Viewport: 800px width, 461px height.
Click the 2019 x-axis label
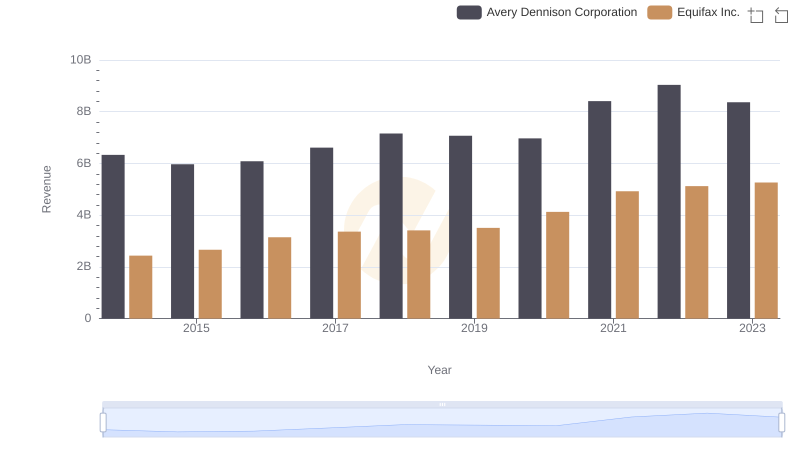point(474,328)
